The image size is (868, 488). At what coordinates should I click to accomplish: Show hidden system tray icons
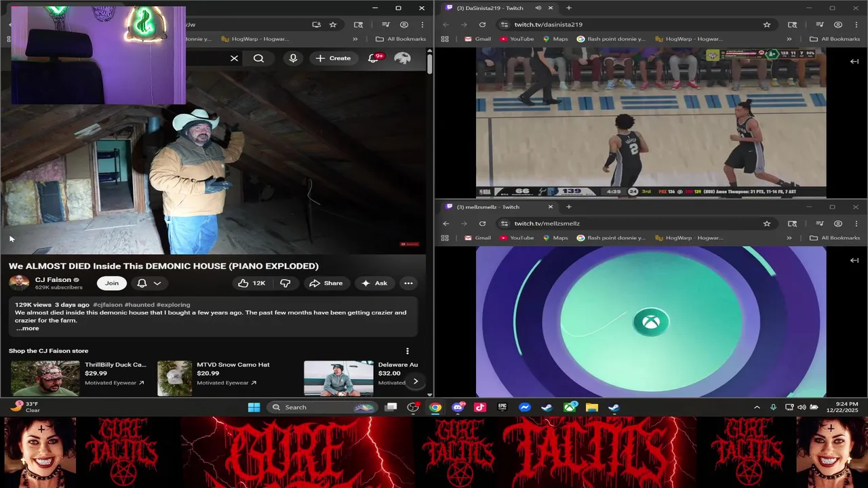[757, 407]
